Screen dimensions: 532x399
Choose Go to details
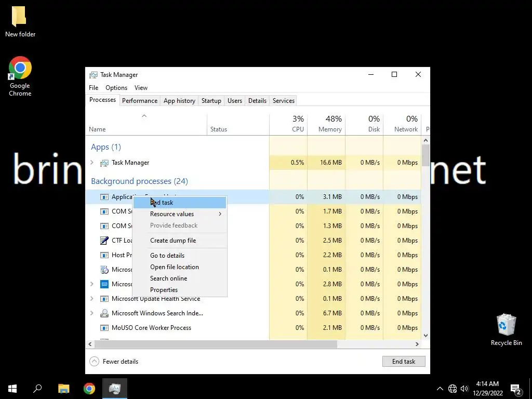[x=179, y=256]
